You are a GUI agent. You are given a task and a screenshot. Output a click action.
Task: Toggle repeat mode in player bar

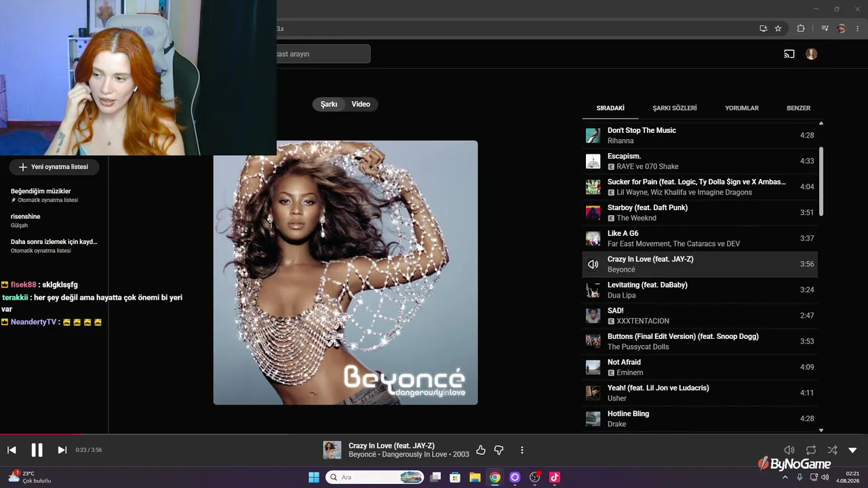pos(811,450)
